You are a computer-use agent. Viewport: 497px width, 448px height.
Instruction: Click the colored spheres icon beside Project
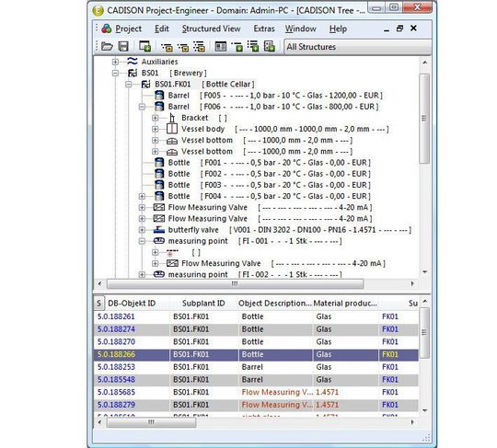pos(107,29)
